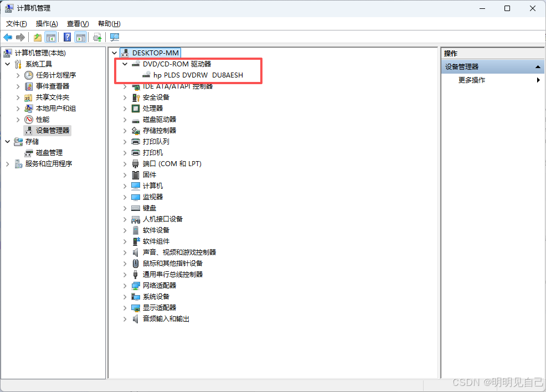Select 计算机管理(本地) root node

point(40,53)
